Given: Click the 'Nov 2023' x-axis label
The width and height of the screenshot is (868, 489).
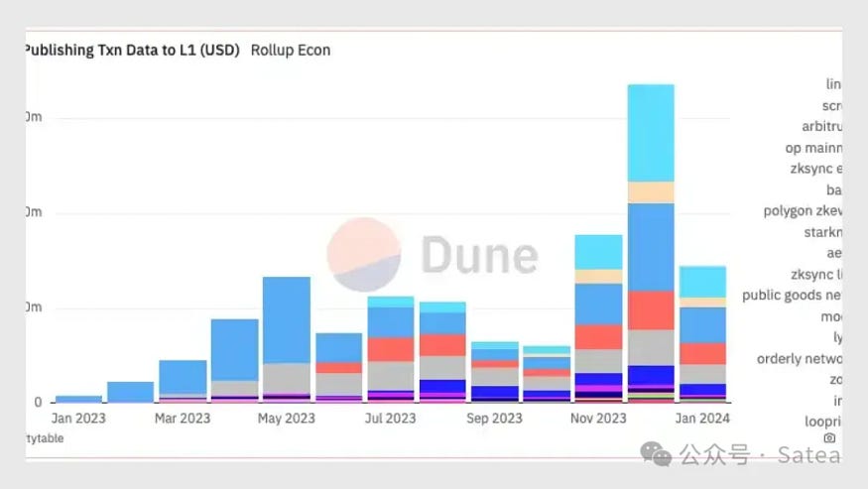Looking at the screenshot, I should 598,419.
